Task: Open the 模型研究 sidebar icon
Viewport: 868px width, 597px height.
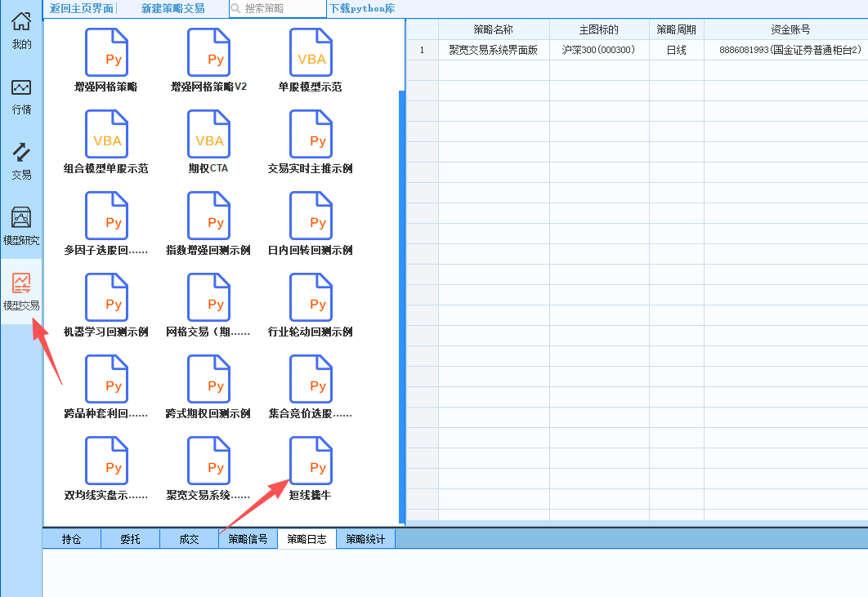Action: click(x=21, y=227)
